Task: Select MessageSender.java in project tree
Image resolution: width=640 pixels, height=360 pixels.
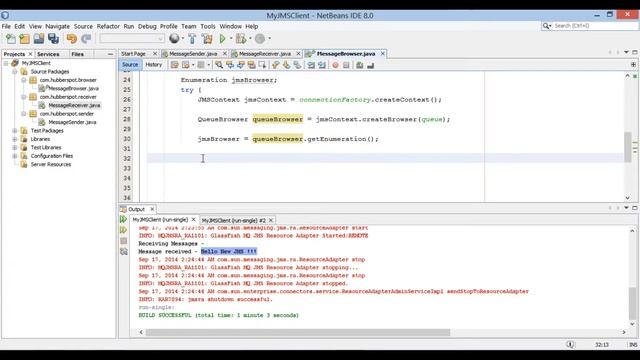Action: point(72,122)
